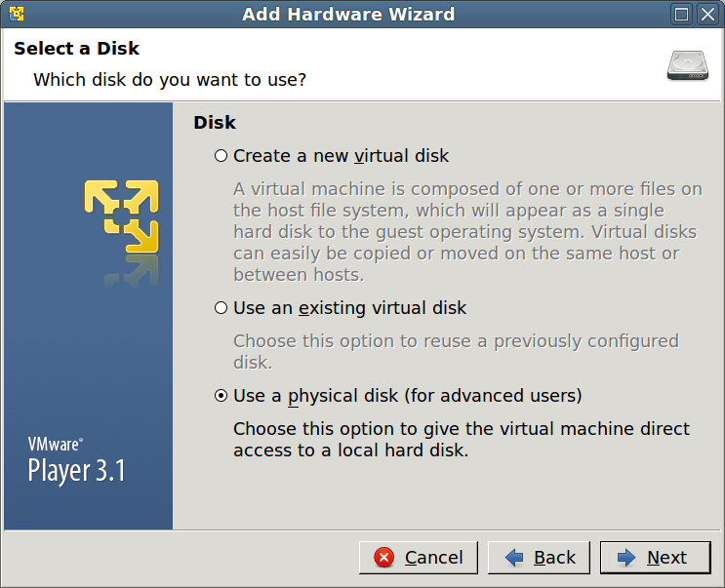The image size is (725, 588).
Task: Select the Create a new virtual disk radio button
Action: point(221,156)
